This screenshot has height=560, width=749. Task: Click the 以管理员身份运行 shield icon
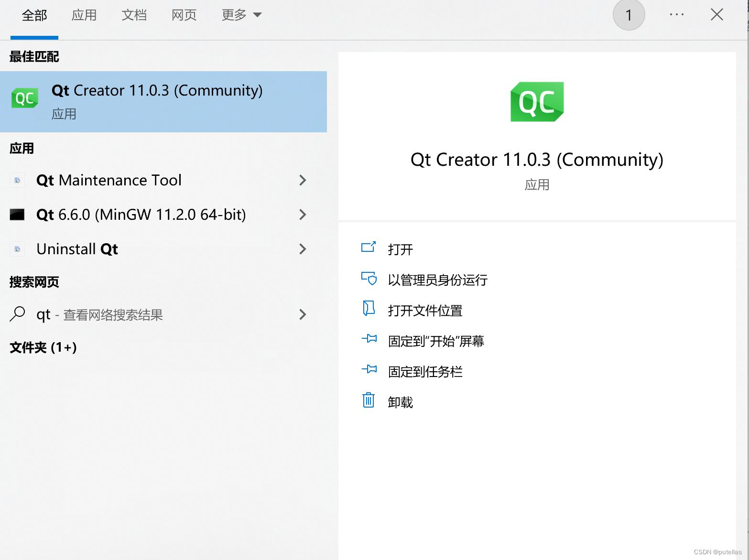[x=369, y=280]
